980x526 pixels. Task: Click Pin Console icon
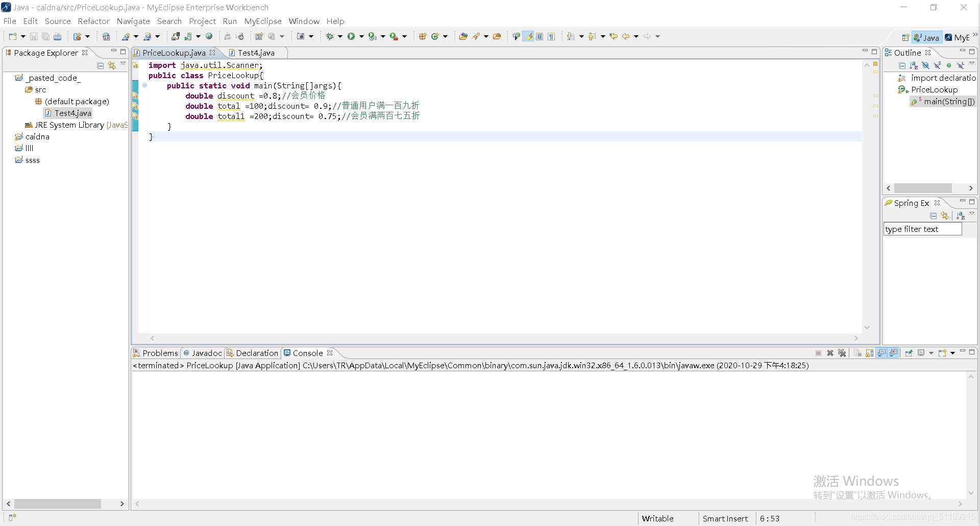click(x=909, y=353)
